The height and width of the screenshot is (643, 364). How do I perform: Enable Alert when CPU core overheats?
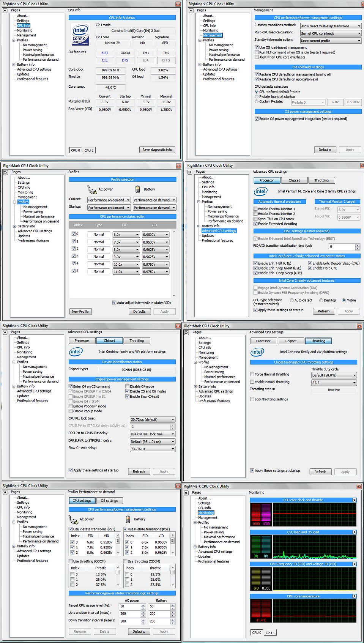tap(257, 57)
